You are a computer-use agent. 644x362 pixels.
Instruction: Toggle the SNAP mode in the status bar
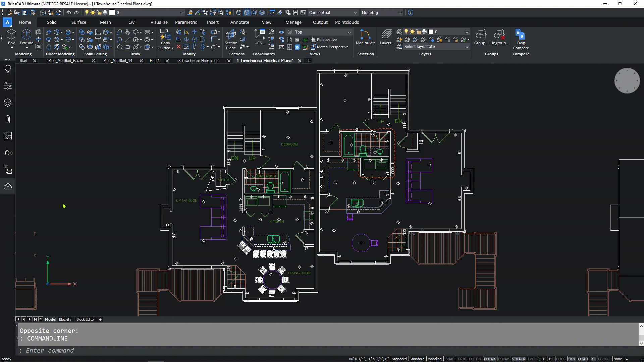(449, 359)
